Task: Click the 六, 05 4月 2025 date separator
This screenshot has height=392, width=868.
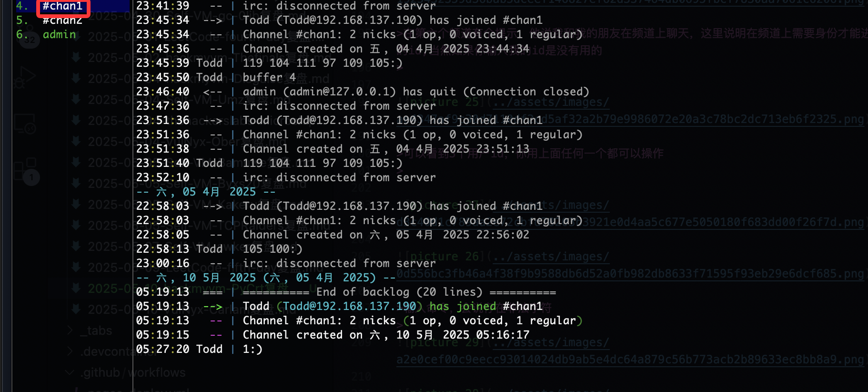Action: pos(206,192)
